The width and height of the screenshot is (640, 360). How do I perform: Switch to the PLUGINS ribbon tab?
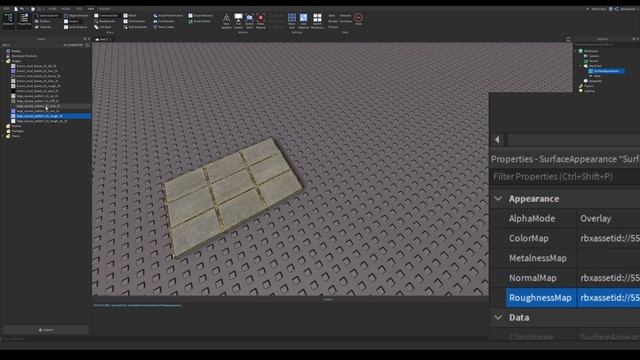[x=104, y=9]
